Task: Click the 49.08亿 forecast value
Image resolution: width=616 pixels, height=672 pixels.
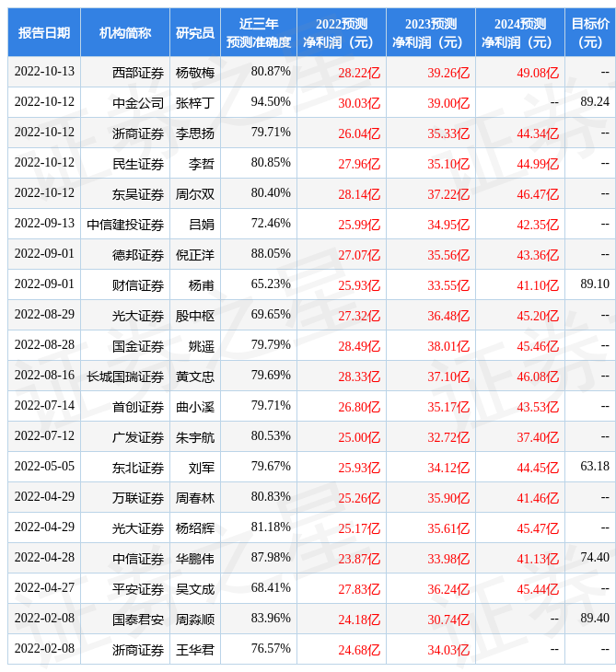Action: pos(538,73)
